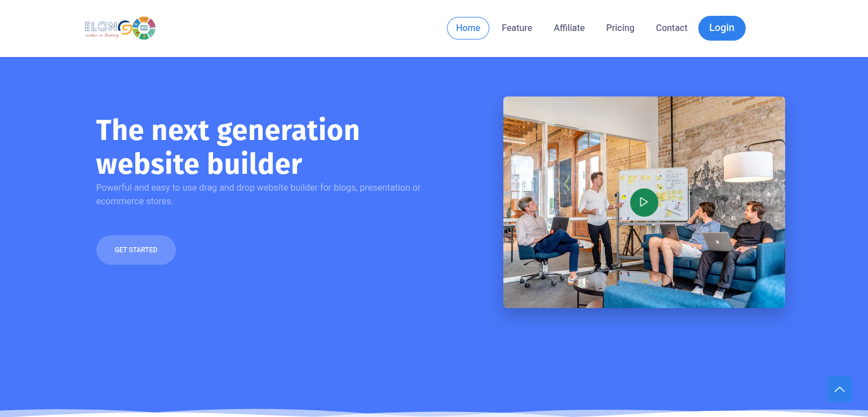Click the headline 'The next generation website builder'
The height and width of the screenshot is (417, 868).
point(228,147)
